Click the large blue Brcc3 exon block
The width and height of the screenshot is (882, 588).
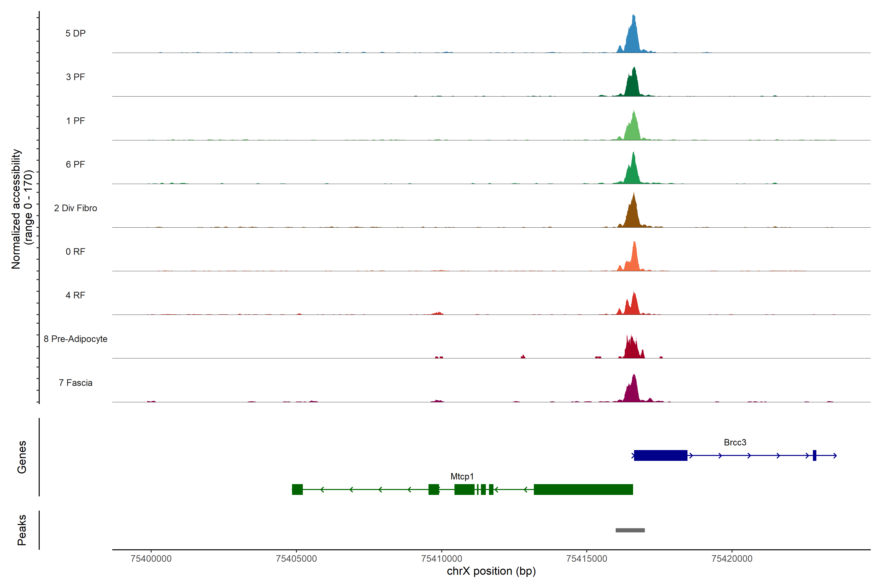click(x=660, y=455)
